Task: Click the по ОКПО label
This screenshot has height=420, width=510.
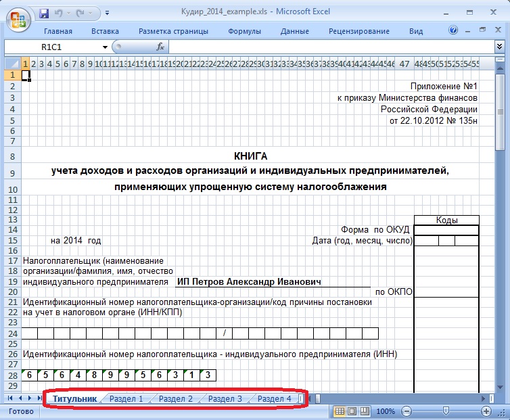Action: [394, 291]
